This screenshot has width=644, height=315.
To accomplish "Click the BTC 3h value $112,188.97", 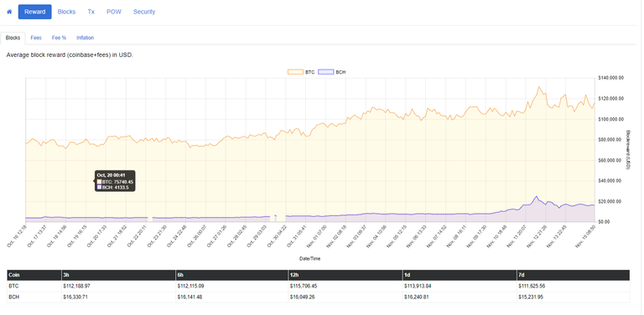I will click(76, 286).
